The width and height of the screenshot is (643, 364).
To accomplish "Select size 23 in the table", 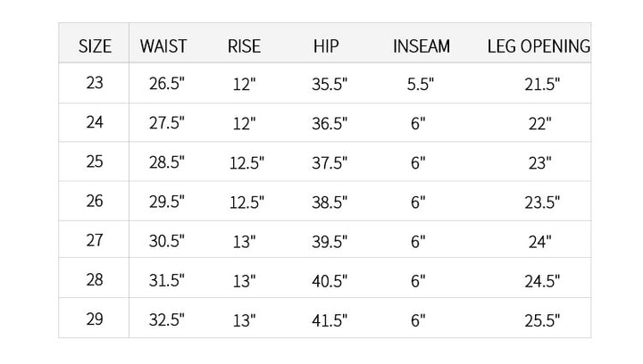I will coord(95,84).
